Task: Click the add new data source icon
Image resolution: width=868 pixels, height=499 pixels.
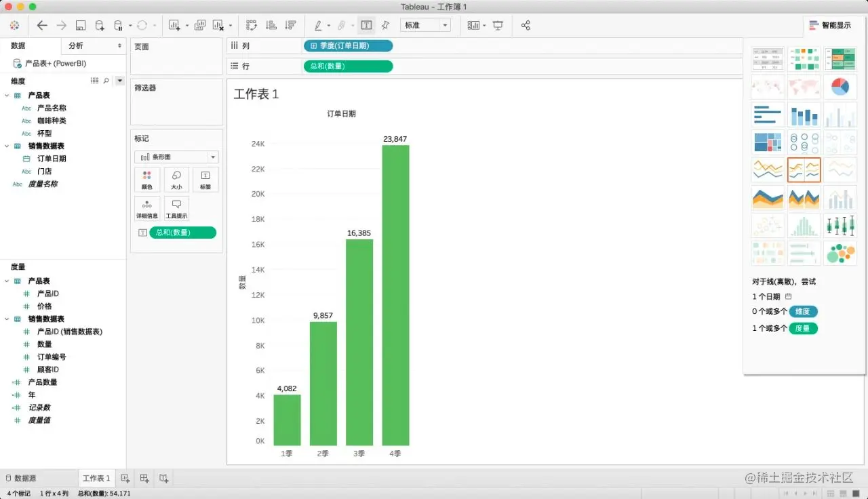Action: (100, 25)
